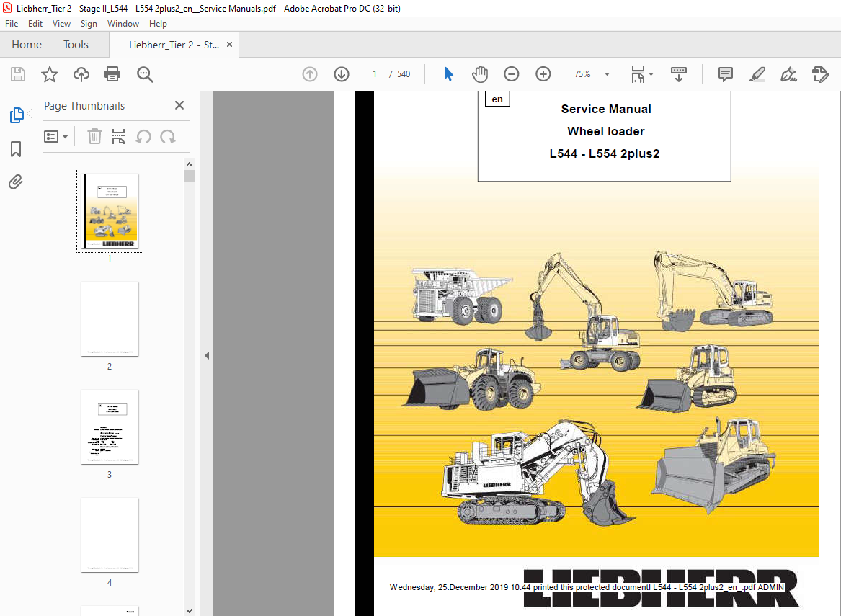Click the 'L544 - L554 2plus2' text
This screenshot has width=841, height=616.
click(x=605, y=154)
